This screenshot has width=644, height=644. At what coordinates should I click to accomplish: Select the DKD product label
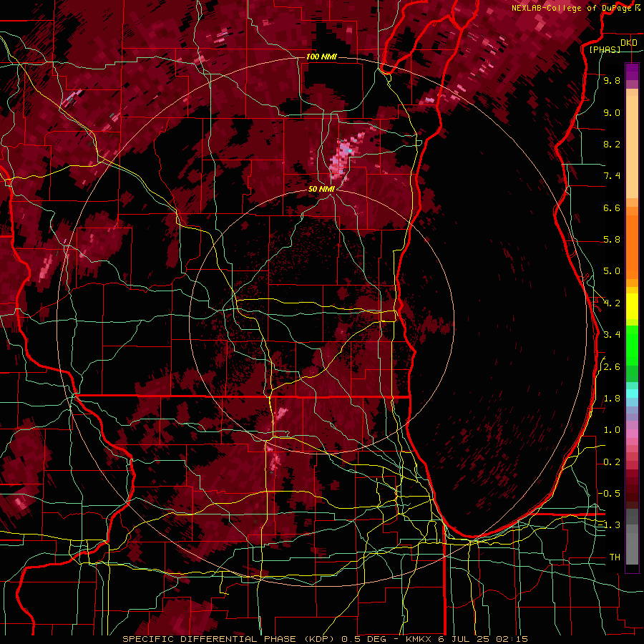628,43
